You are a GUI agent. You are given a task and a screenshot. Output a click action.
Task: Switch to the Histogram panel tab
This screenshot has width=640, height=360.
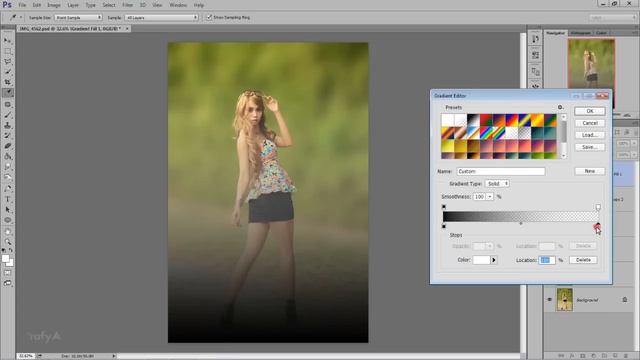tap(580, 33)
